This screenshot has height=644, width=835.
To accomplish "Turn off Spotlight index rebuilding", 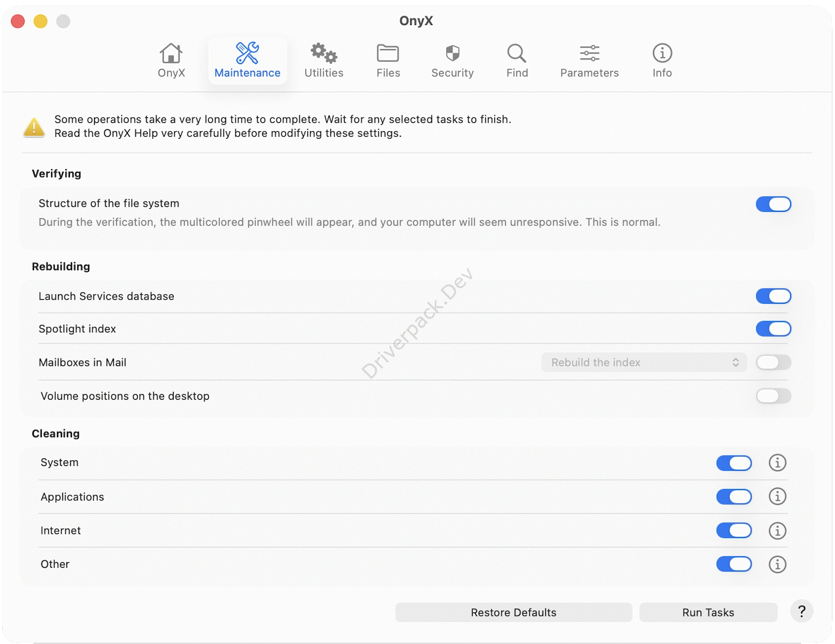I will tap(773, 329).
